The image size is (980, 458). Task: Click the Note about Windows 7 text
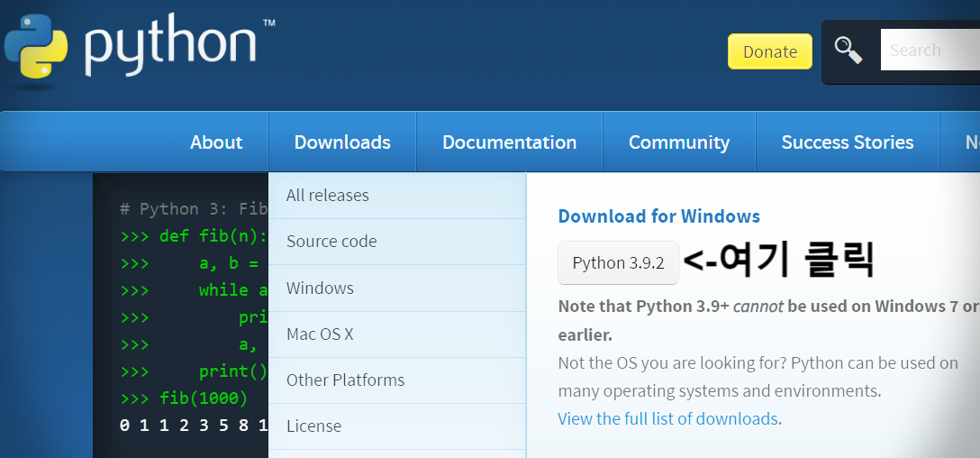coord(768,321)
